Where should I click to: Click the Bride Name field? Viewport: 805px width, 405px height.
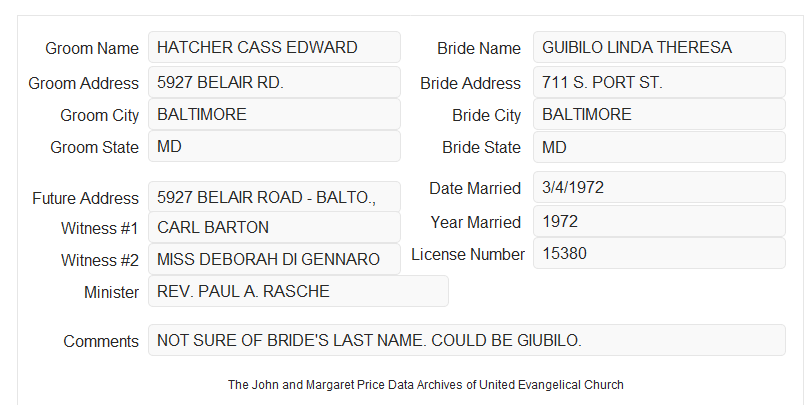tap(659, 47)
